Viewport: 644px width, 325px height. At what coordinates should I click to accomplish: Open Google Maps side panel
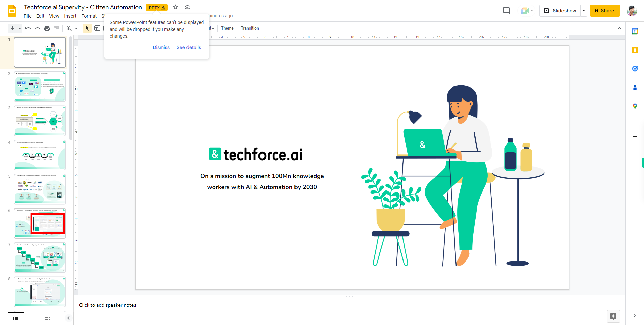(x=635, y=106)
